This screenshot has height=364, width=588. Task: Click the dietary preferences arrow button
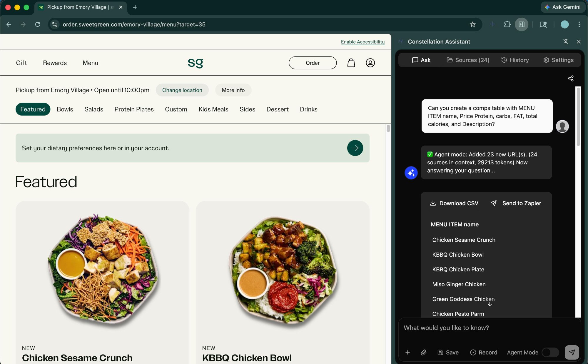tap(355, 148)
